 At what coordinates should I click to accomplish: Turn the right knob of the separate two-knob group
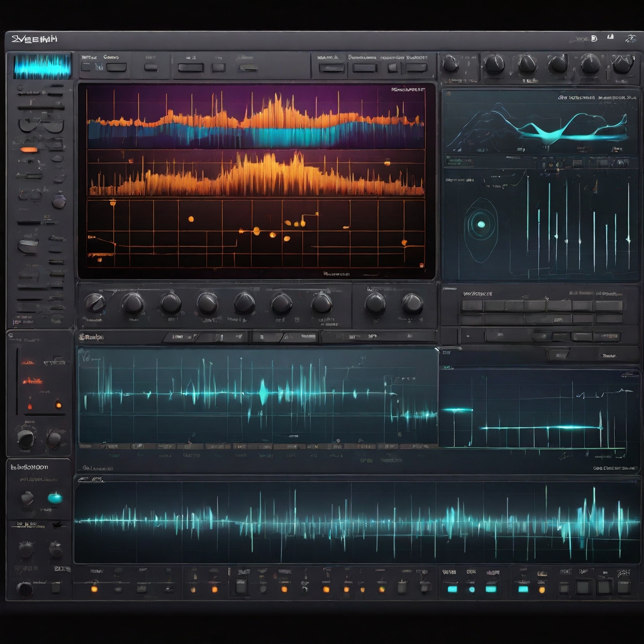412,304
